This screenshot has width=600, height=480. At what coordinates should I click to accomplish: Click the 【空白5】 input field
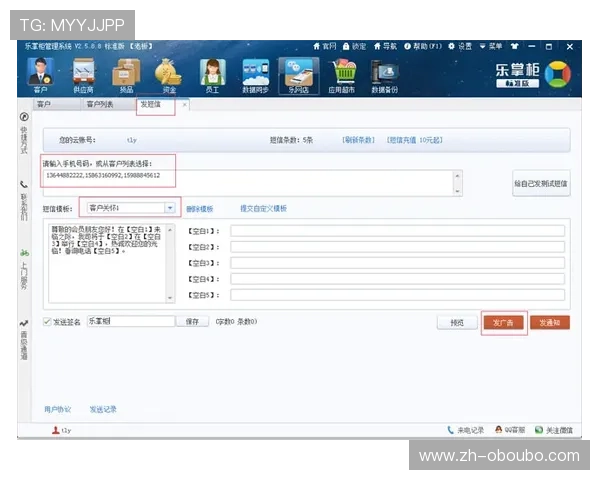coord(397,295)
